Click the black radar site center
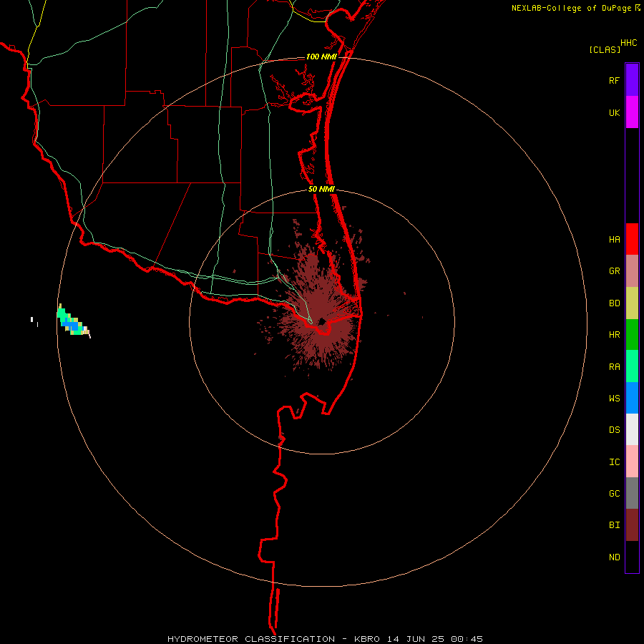This screenshot has height=644, width=644. pos(321,321)
